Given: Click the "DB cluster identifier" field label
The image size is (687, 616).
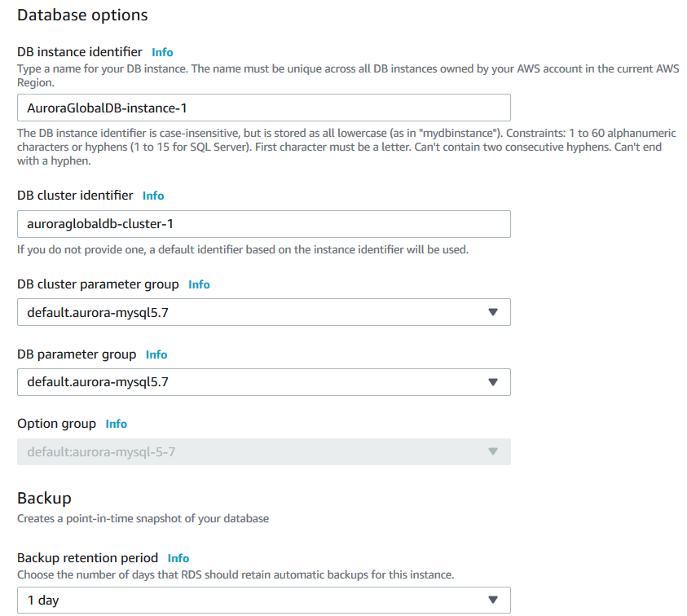Looking at the screenshot, I should pyautogui.click(x=75, y=196).
